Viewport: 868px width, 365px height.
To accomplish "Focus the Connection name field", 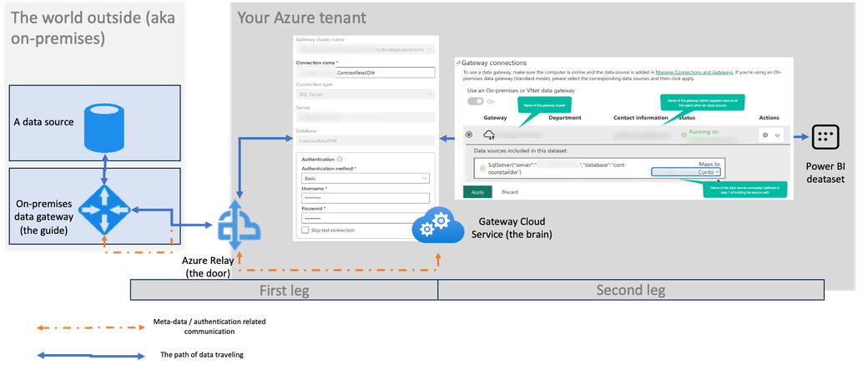I will click(x=366, y=73).
